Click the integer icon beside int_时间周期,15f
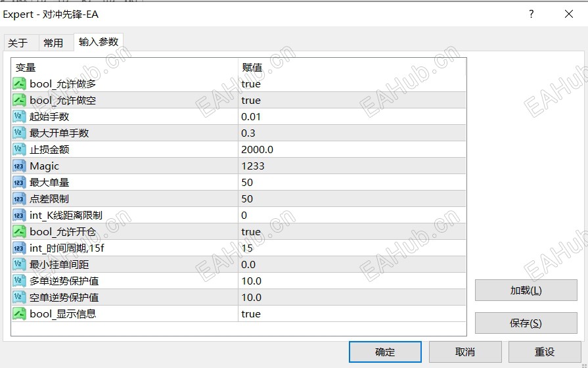 pyautogui.click(x=19, y=248)
